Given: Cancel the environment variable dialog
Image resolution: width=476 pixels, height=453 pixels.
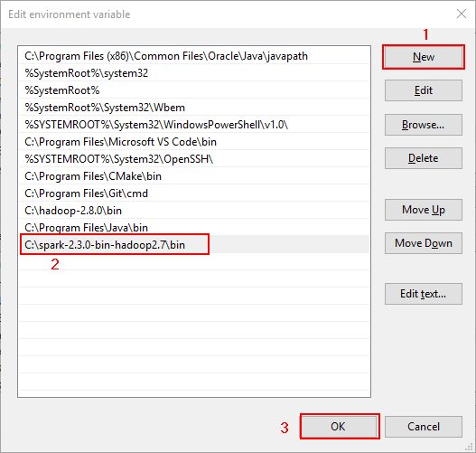Looking at the screenshot, I should tap(424, 427).
